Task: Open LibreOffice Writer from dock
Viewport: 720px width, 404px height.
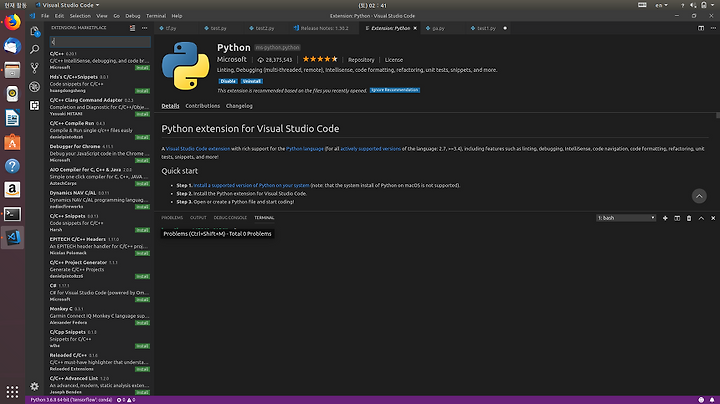Action: pyautogui.click(x=12, y=118)
